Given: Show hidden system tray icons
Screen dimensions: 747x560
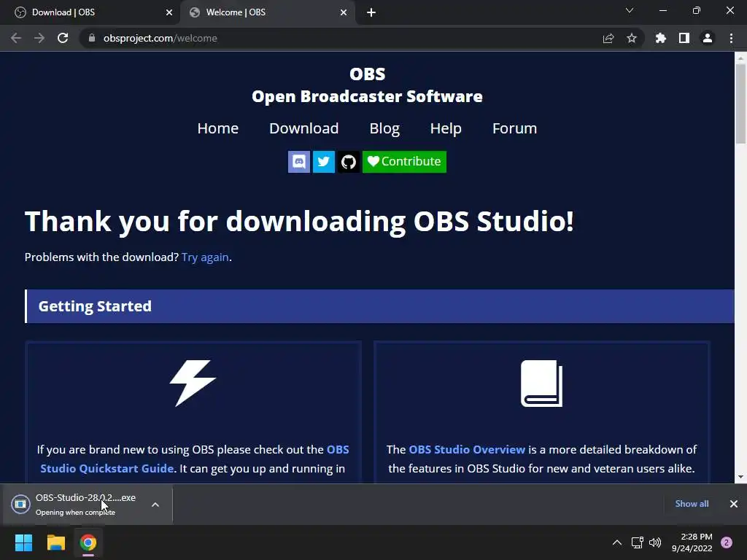Looking at the screenshot, I should point(617,542).
